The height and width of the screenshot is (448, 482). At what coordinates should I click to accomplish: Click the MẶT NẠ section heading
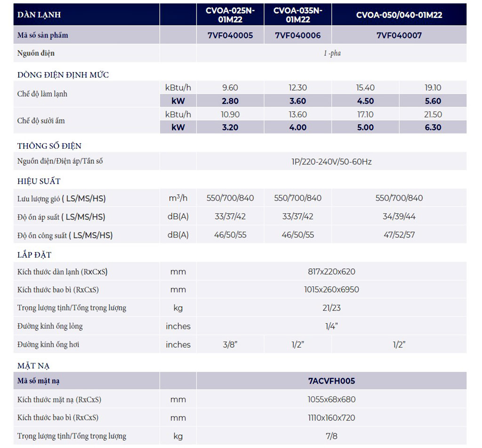(33, 366)
